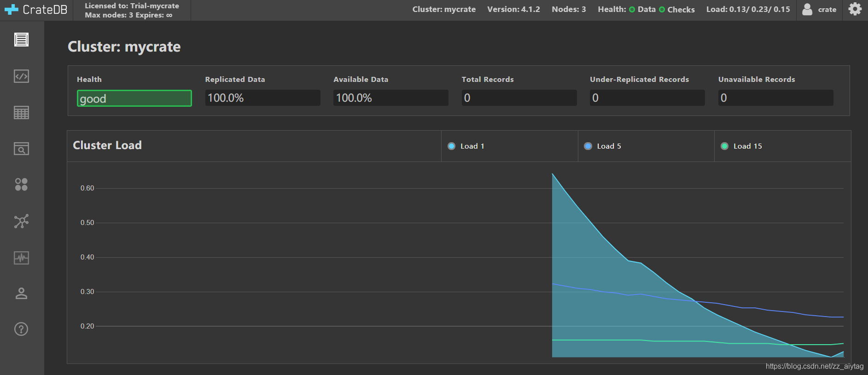
Task: Open the Overview page icon in sidebar
Action: [21, 40]
